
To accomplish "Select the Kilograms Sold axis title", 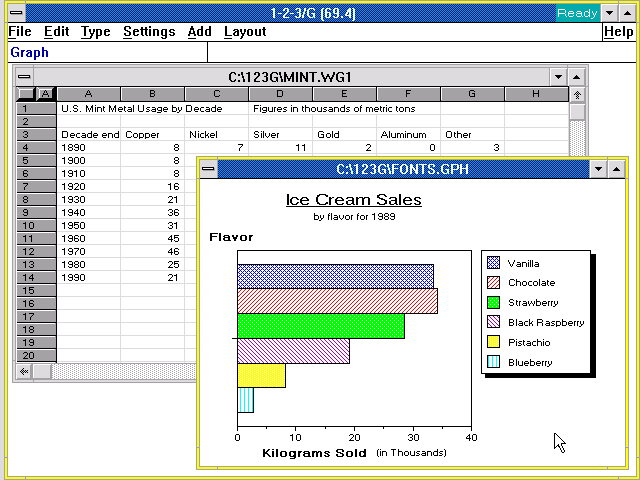I will click(x=314, y=453).
